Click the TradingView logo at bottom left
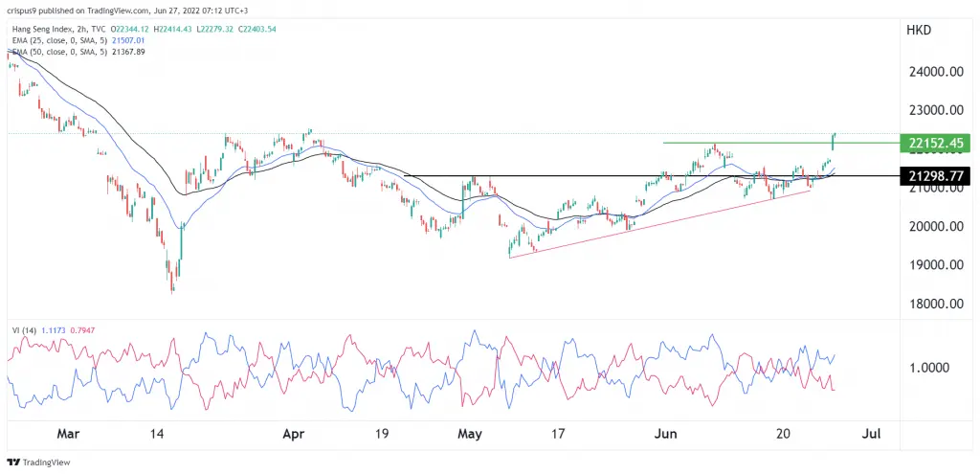The height and width of the screenshot is (474, 980). 38,463
